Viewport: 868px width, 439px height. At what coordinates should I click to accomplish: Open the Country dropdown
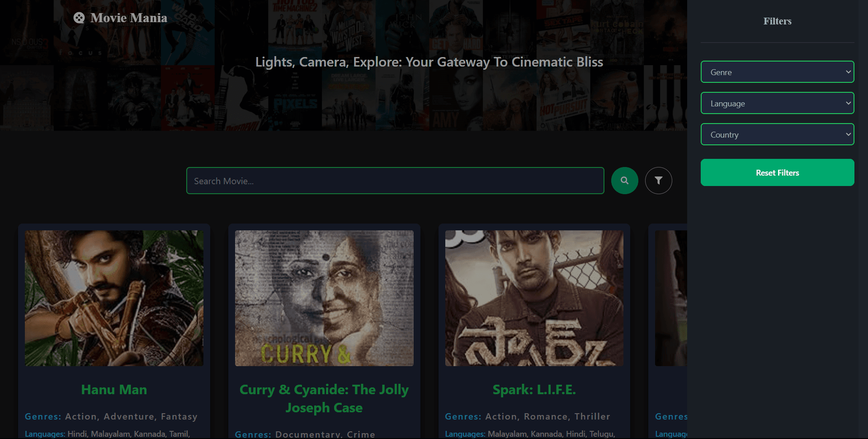click(777, 134)
